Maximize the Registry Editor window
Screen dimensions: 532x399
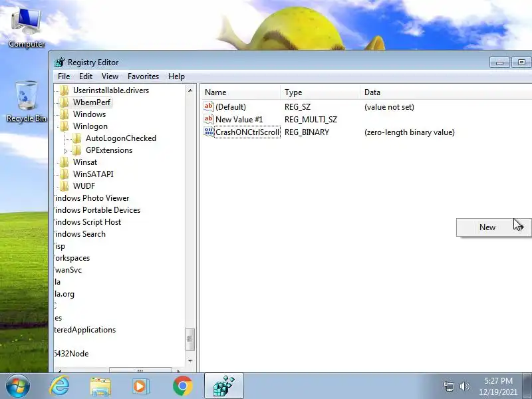click(521, 63)
